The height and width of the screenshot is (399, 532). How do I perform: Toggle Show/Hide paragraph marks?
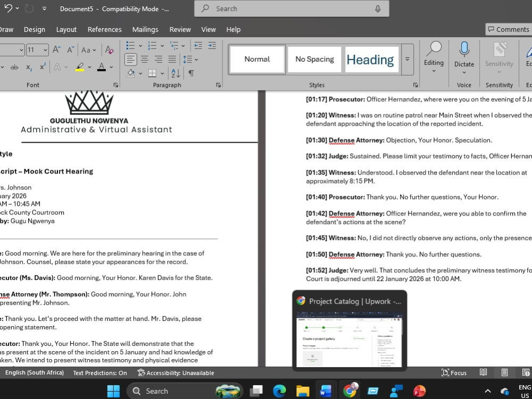192,73
